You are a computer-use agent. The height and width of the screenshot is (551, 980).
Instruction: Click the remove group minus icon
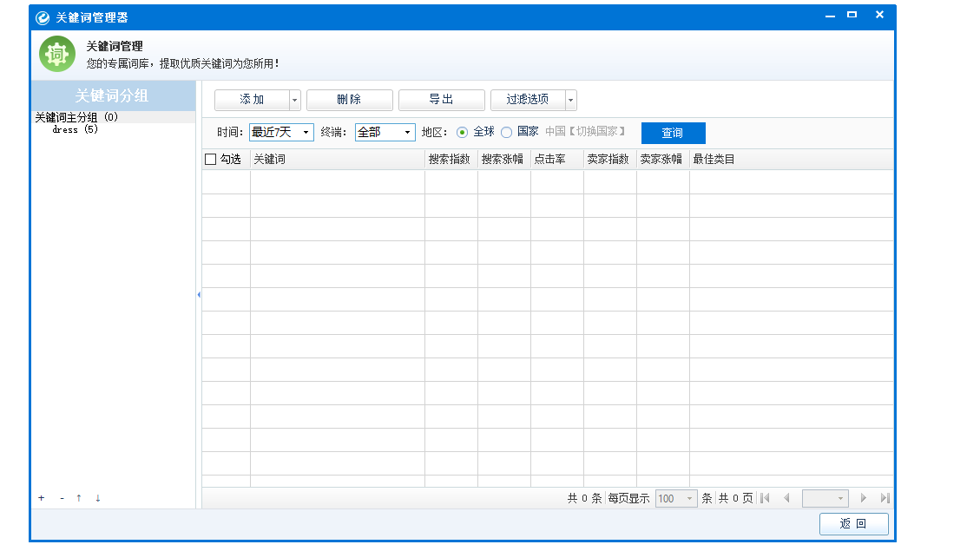tap(61, 497)
